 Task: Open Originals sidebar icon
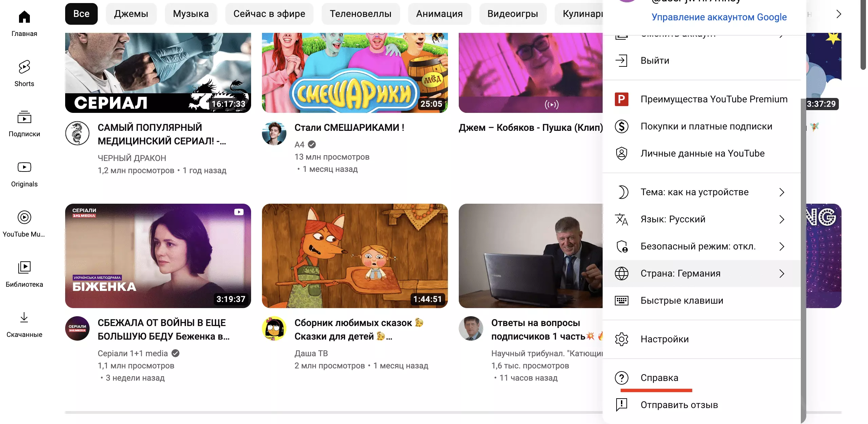click(x=24, y=167)
